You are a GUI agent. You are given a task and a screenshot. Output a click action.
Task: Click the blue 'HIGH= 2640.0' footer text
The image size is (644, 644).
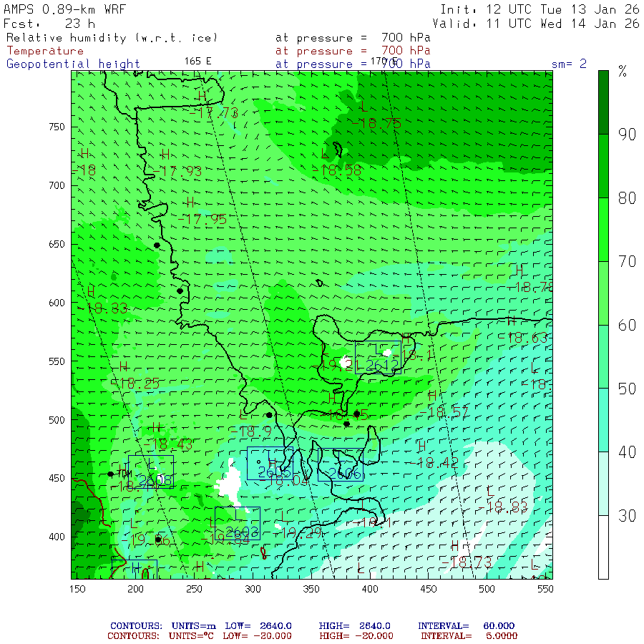point(354,626)
